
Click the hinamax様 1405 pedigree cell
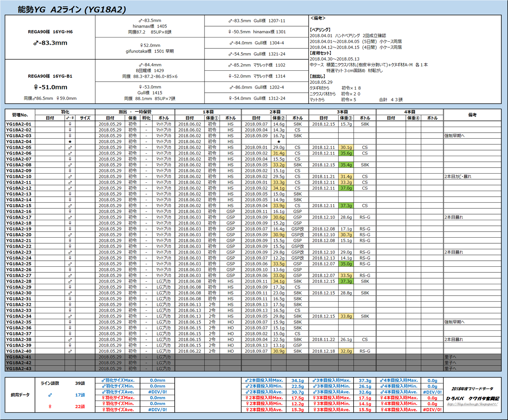(150, 26)
